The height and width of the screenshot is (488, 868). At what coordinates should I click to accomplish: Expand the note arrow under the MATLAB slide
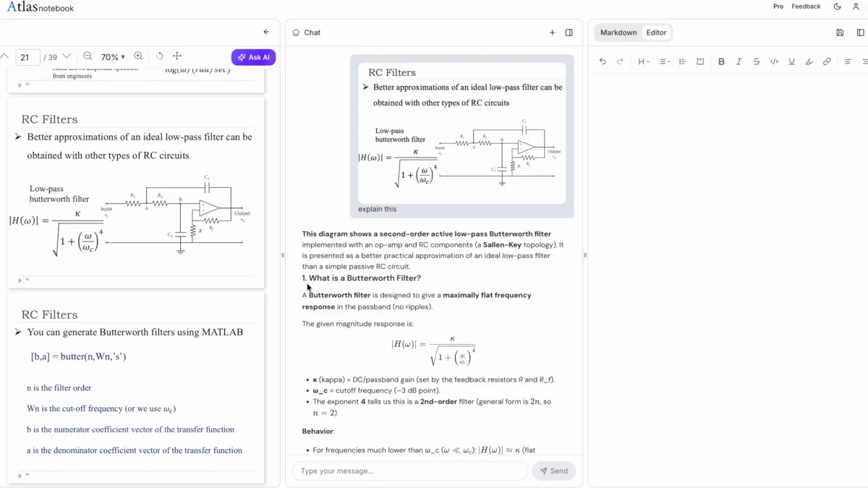point(20,475)
